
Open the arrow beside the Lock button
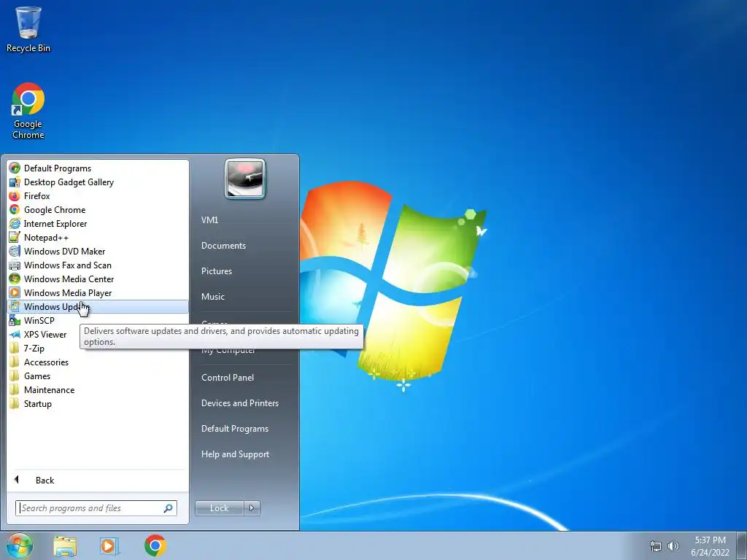click(252, 508)
